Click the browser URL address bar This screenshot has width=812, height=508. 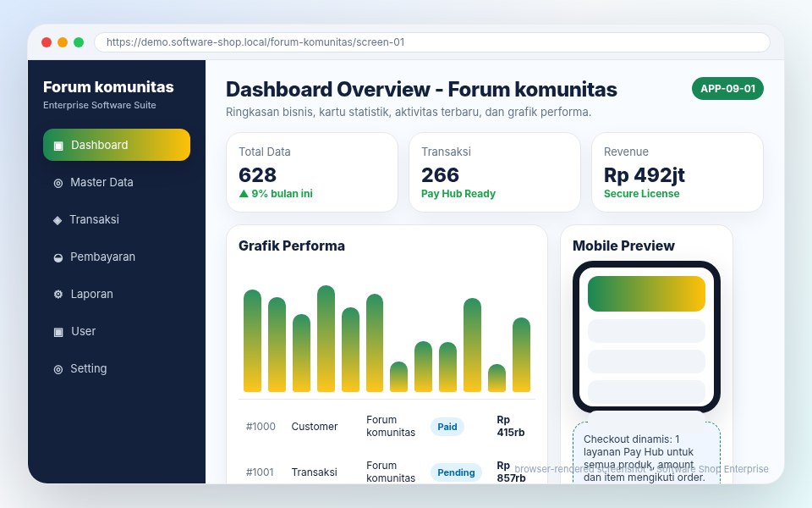click(432, 42)
